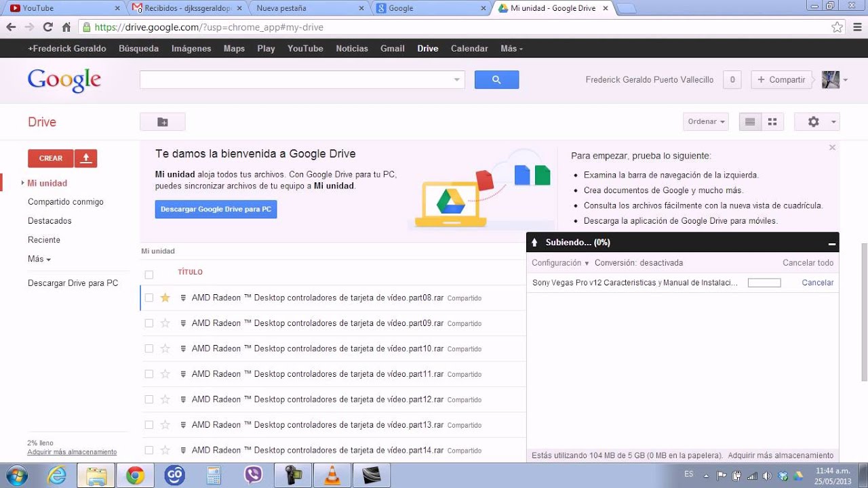Click the browser reload icon

(x=47, y=27)
